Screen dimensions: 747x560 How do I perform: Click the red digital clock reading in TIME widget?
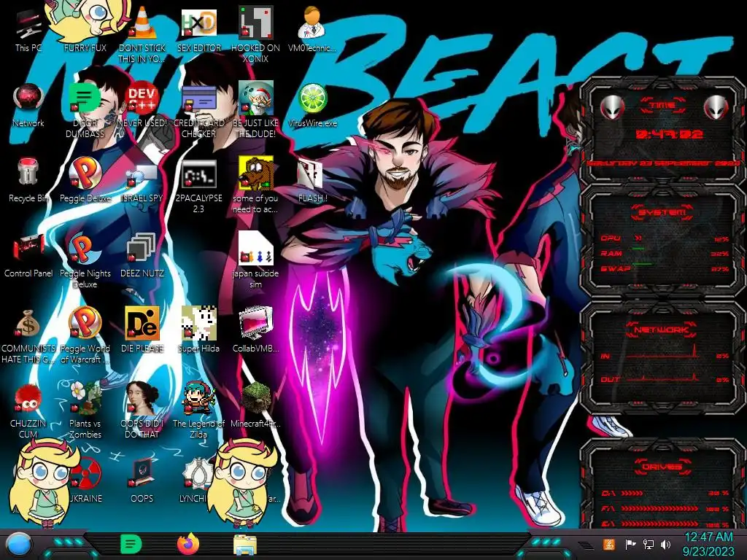(670, 135)
